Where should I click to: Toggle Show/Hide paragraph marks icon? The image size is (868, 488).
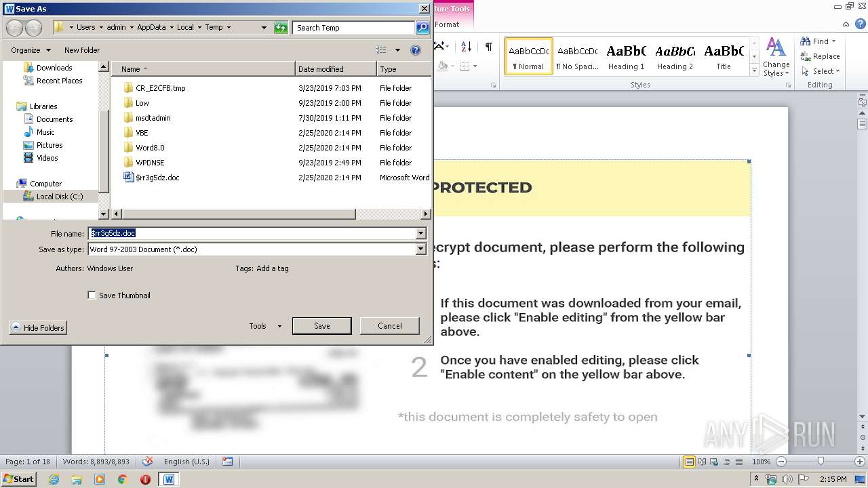point(488,47)
